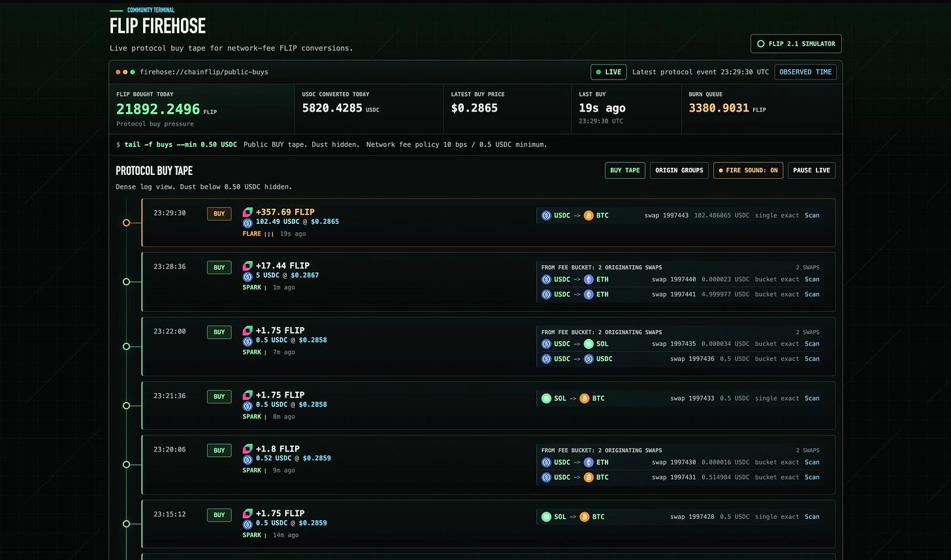951x560 pixels.
Task: Click the ETH icon in swap 1997430 row
Action: click(588, 462)
